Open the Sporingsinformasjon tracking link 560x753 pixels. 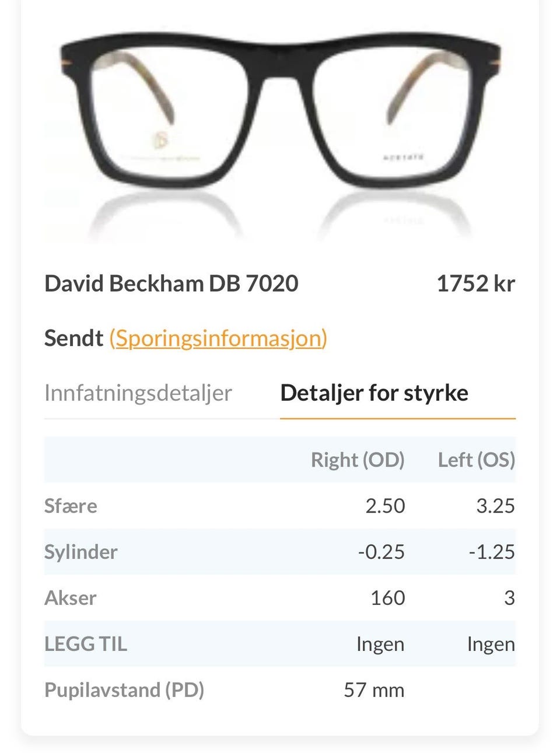pos(218,338)
